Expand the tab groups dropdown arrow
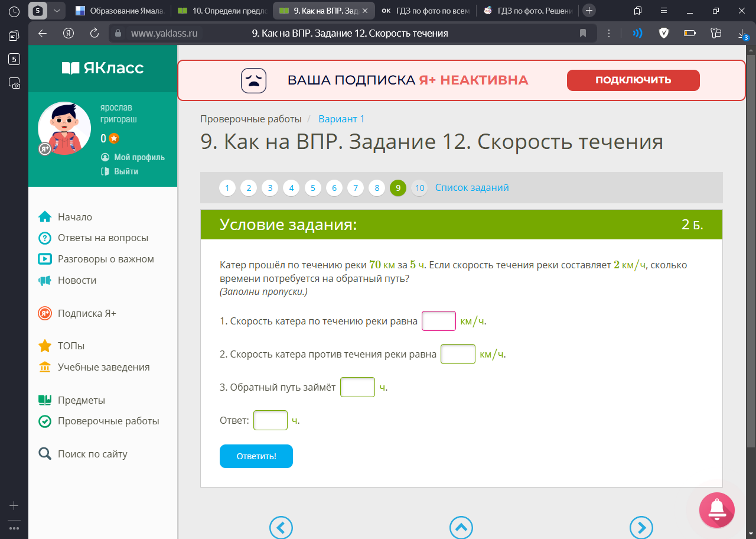This screenshot has width=756, height=539. pos(56,11)
